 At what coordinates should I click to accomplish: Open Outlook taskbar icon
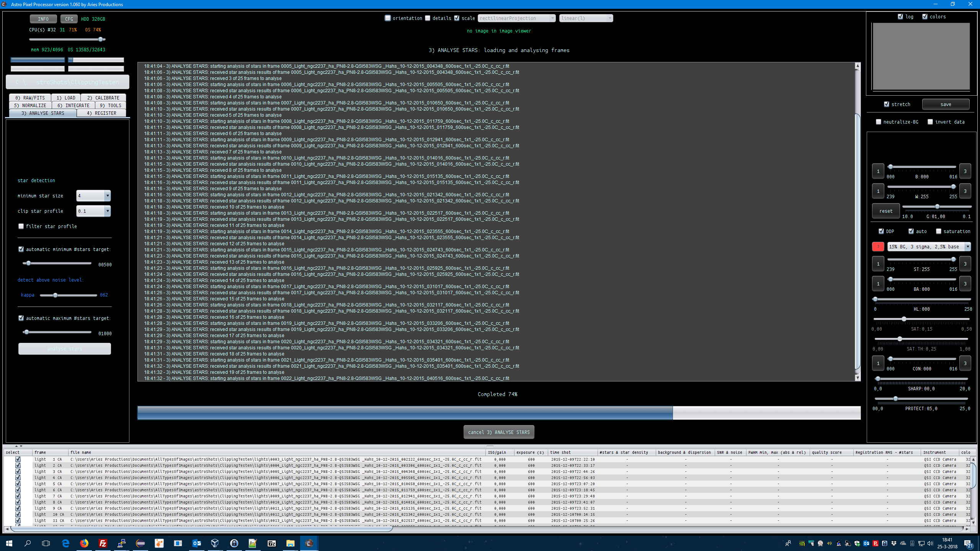tap(197, 543)
